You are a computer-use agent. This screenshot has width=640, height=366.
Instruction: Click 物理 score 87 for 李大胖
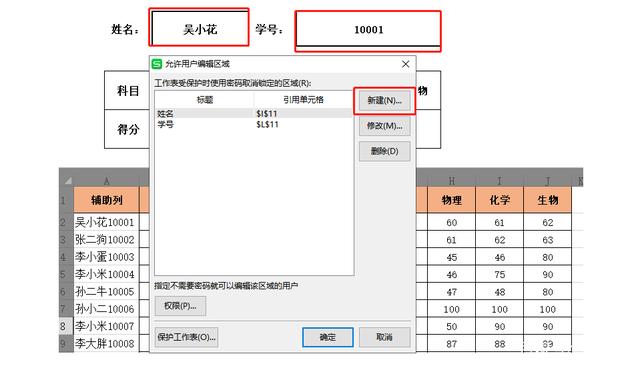451,344
